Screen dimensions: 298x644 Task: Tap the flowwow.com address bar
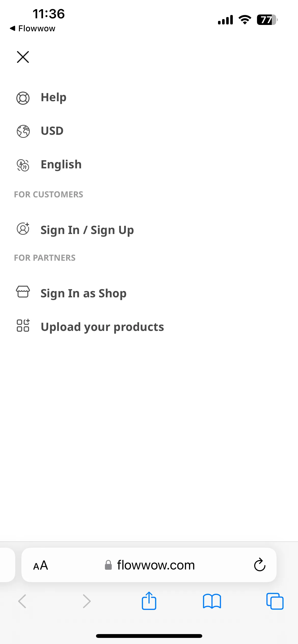click(150, 565)
